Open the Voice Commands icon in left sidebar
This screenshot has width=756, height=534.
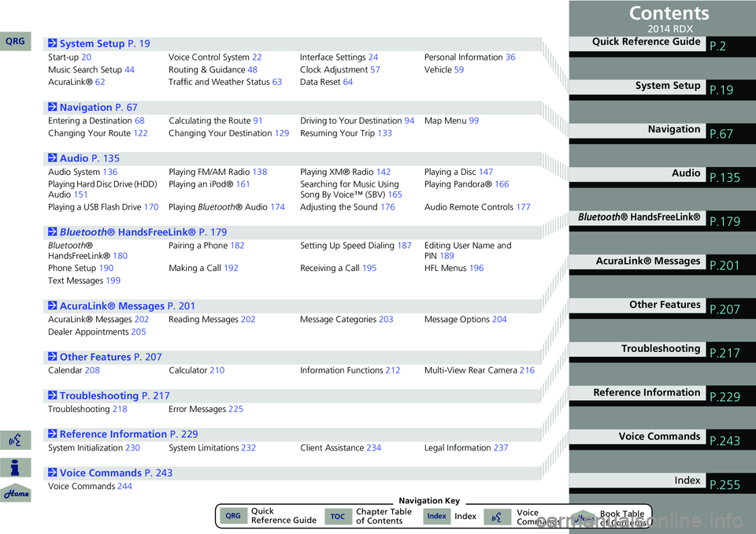pos(16,440)
